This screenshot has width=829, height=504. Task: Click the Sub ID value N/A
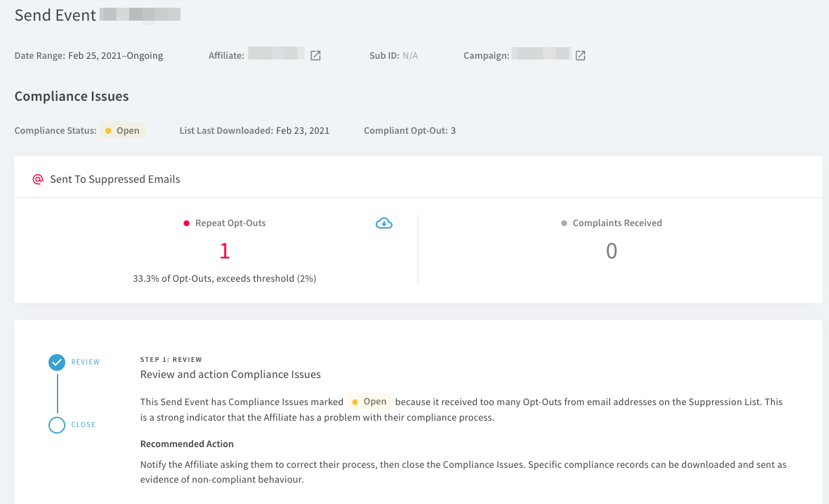[x=411, y=56]
